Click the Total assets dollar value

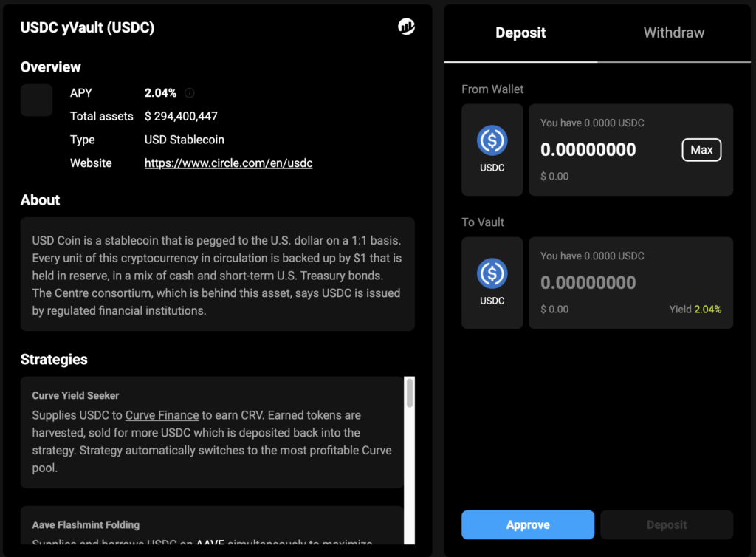(x=181, y=117)
